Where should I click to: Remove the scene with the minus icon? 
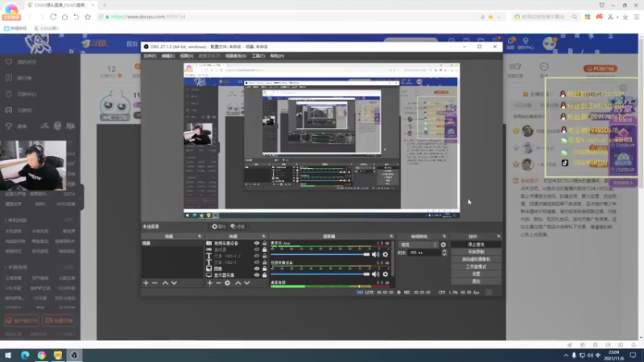pos(155,283)
